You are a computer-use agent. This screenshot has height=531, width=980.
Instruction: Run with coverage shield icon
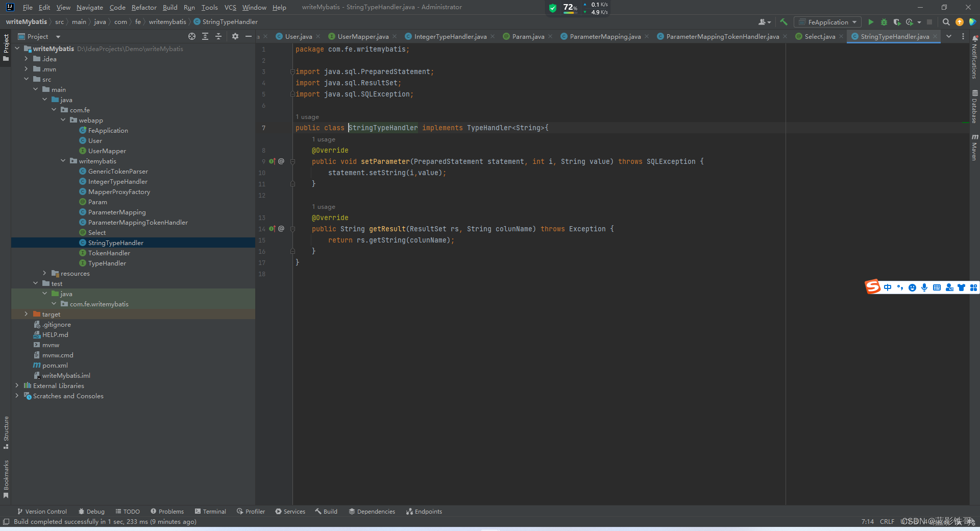point(897,22)
